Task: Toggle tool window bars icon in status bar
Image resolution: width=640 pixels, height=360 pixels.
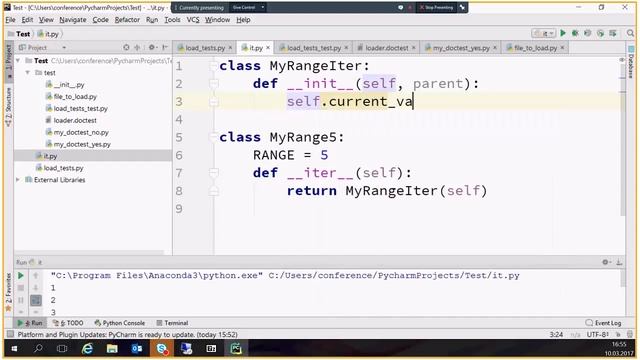Action: coord(10,334)
